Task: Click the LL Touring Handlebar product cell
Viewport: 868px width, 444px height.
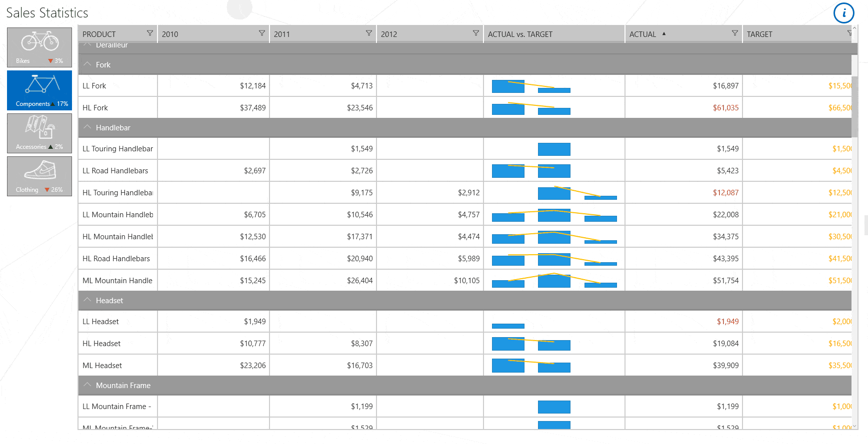Action: click(x=118, y=149)
